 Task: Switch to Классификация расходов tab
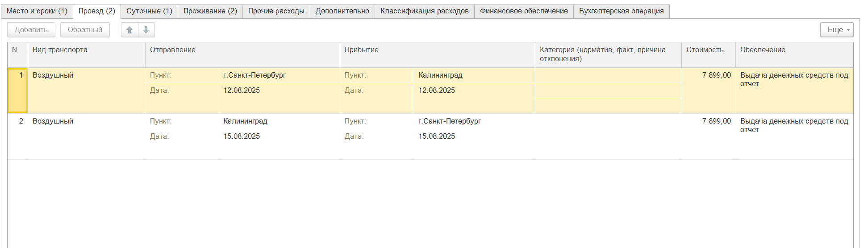[x=424, y=11]
